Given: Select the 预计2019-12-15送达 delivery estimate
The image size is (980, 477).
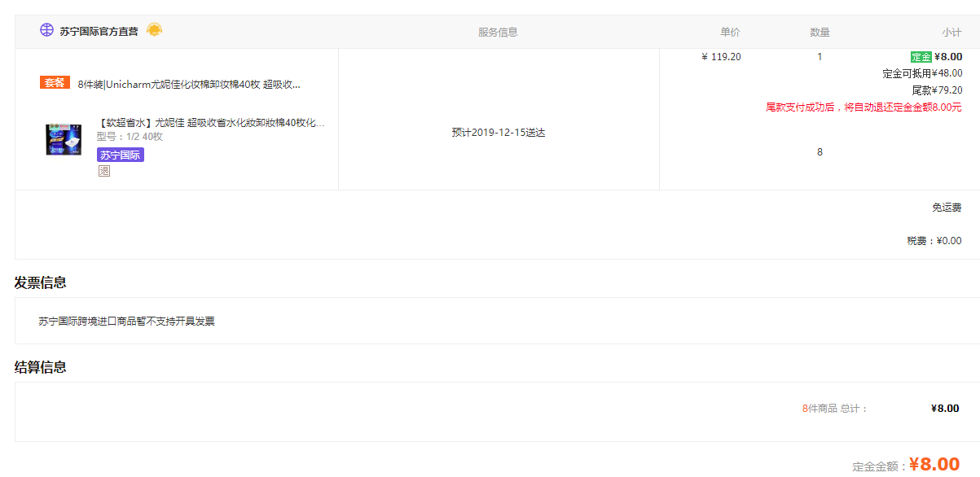Looking at the screenshot, I should click(x=499, y=133).
